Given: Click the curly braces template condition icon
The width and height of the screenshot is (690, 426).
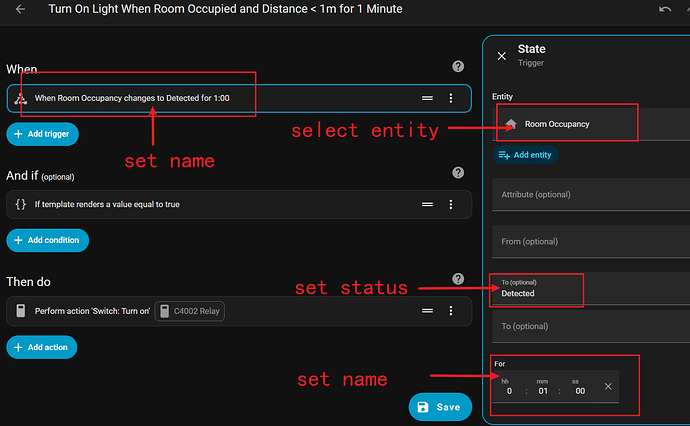Looking at the screenshot, I should pos(21,204).
